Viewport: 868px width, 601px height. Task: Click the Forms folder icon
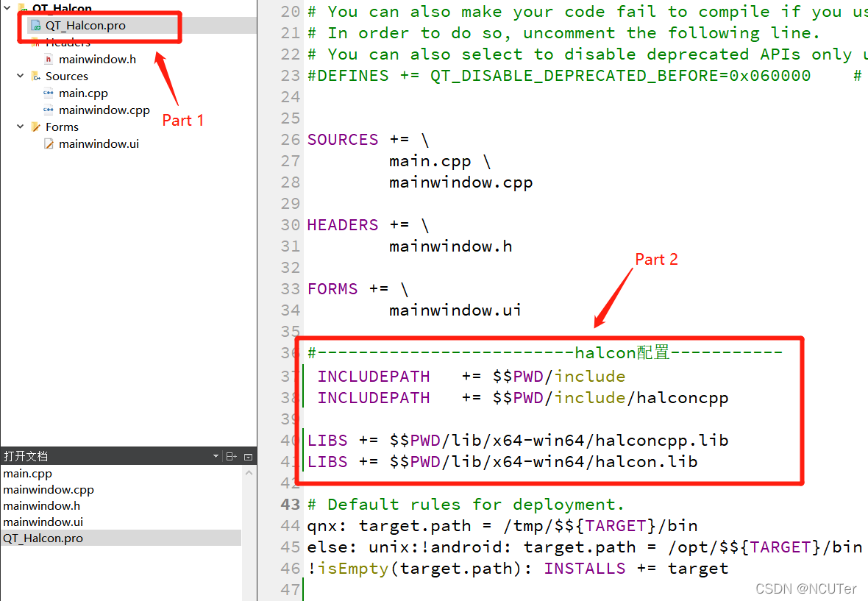pos(36,127)
